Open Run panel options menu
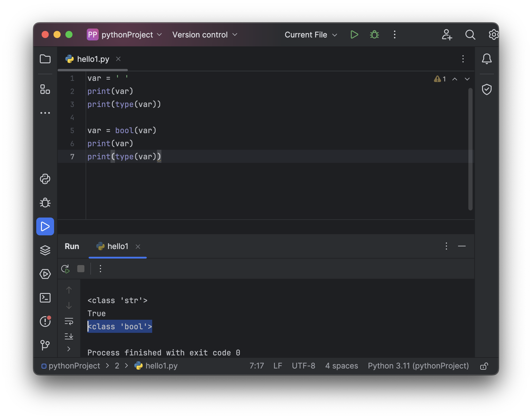532x419 pixels. [x=446, y=246]
